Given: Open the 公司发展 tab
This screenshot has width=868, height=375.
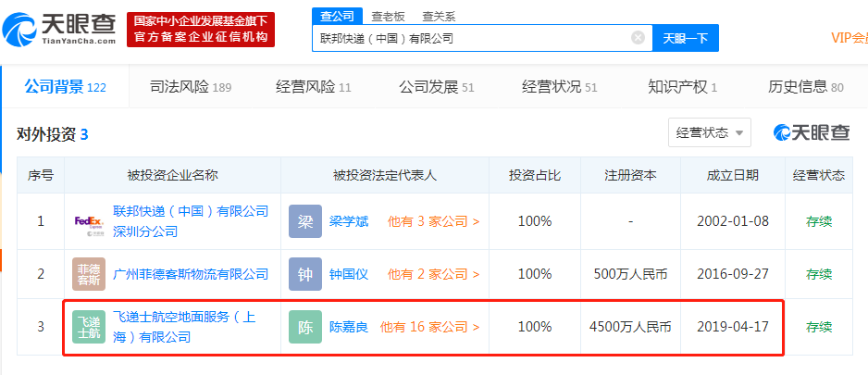Looking at the screenshot, I should [x=436, y=87].
